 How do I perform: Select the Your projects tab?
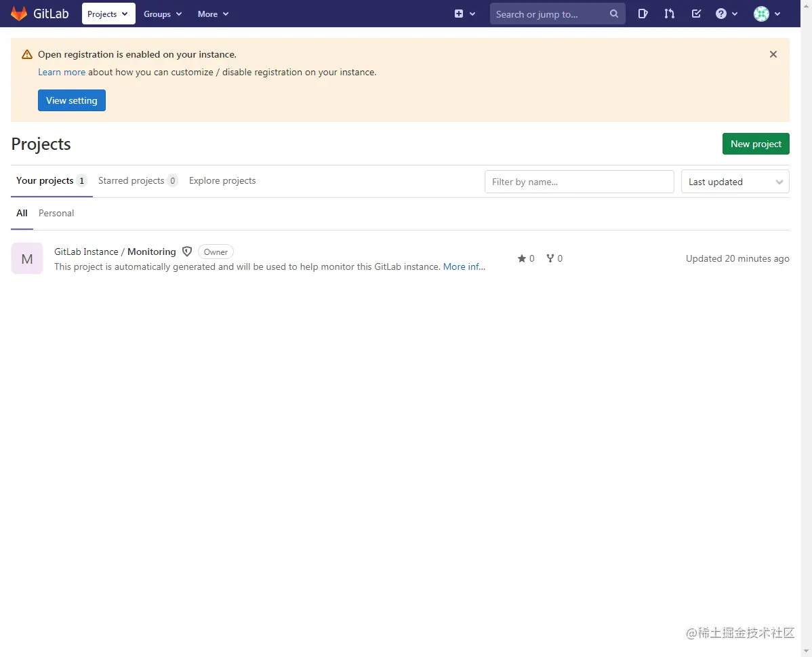pos(52,181)
